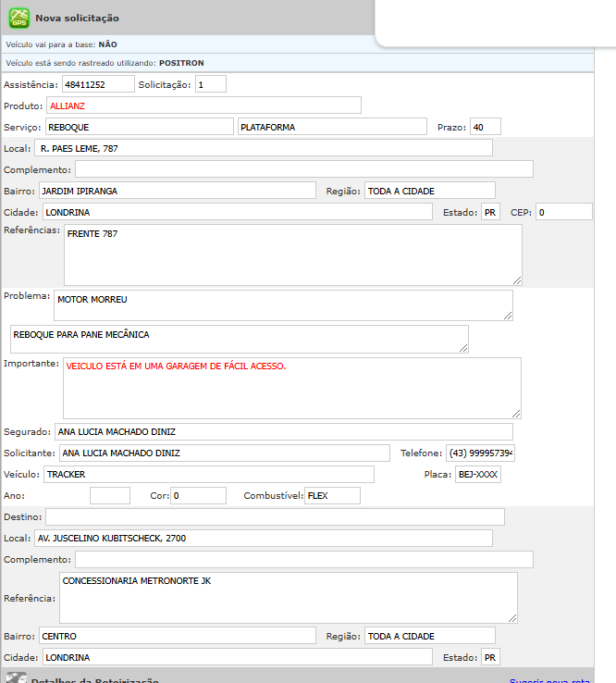The image size is (616, 683).
Task: Open the Sugerir nova rota link
Action: coord(549,679)
